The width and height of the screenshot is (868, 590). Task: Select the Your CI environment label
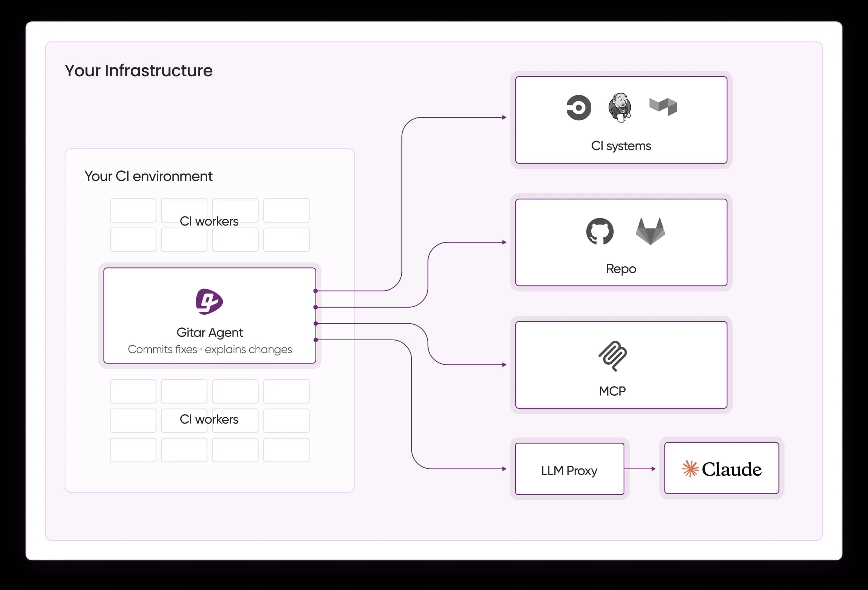pyautogui.click(x=148, y=176)
